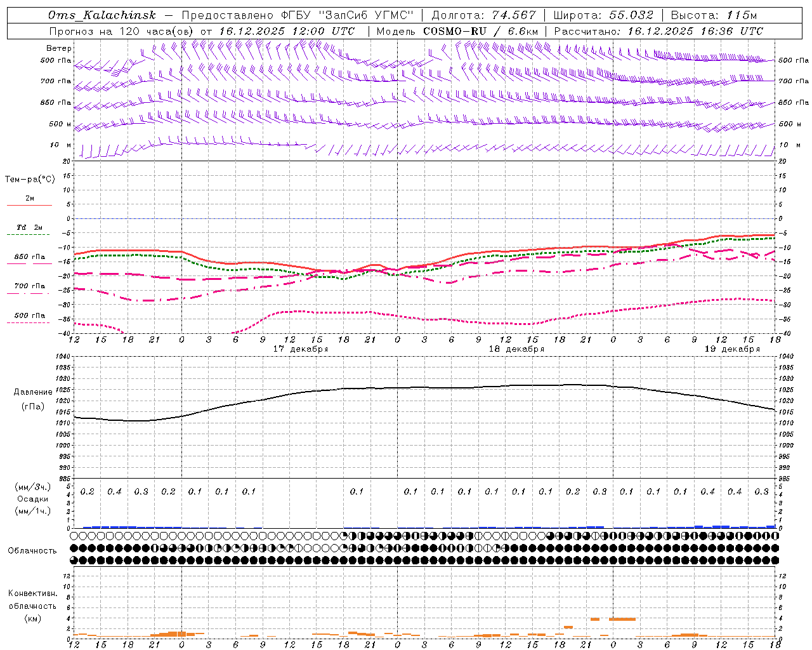Viewport: 812px width, 650px height.
Task: Click the 850 гПа temperature legend entry
Action: click(x=29, y=257)
